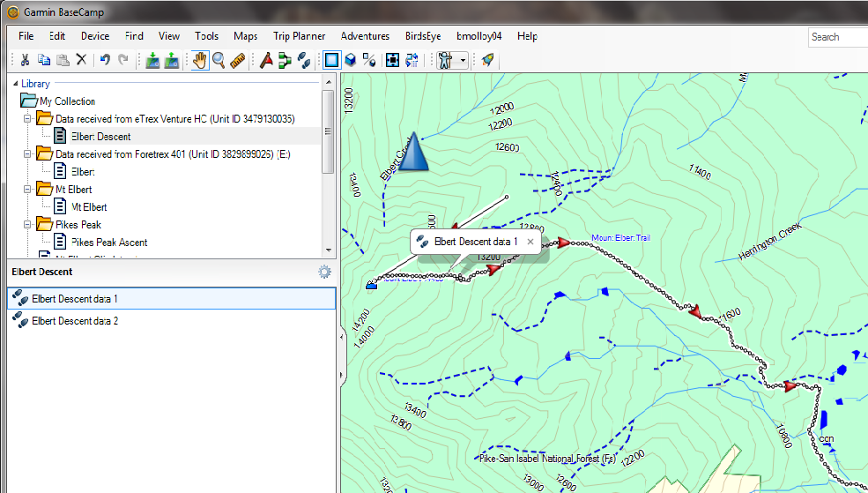Click library scrollbar up arrow
The width and height of the screenshot is (868, 493).
[329, 83]
